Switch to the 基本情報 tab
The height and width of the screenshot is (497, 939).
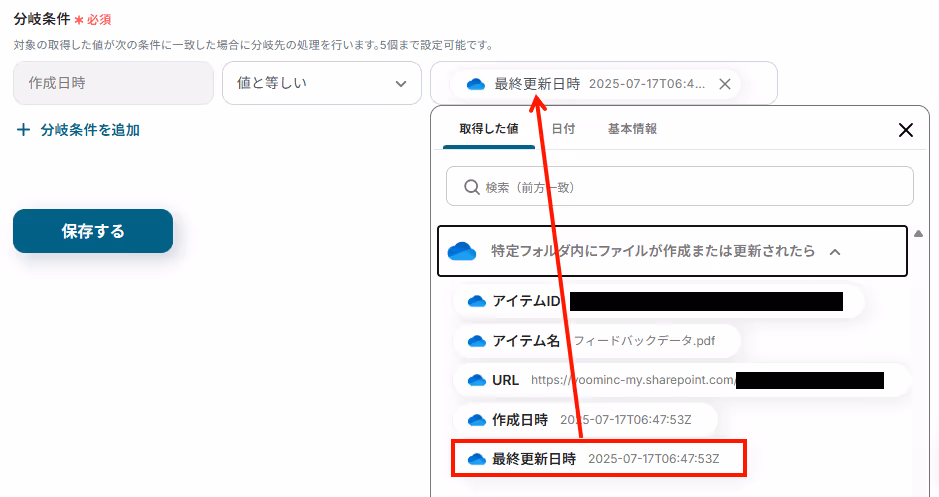[632, 129]
